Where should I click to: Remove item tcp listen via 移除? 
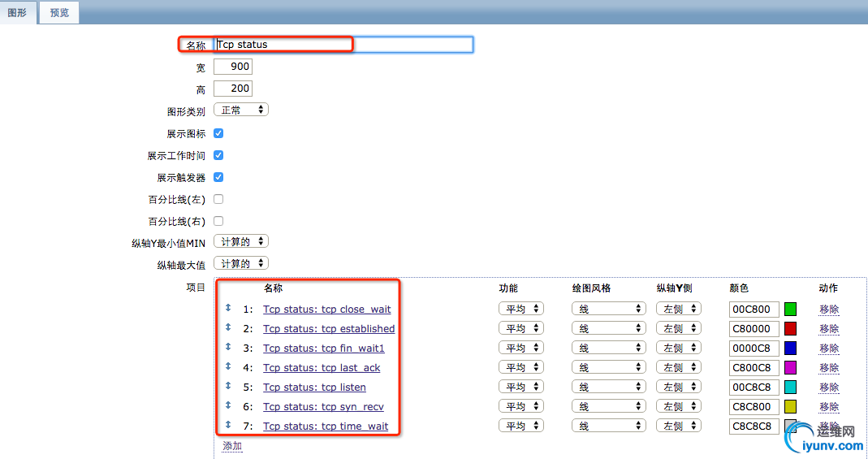coord(829,387)
